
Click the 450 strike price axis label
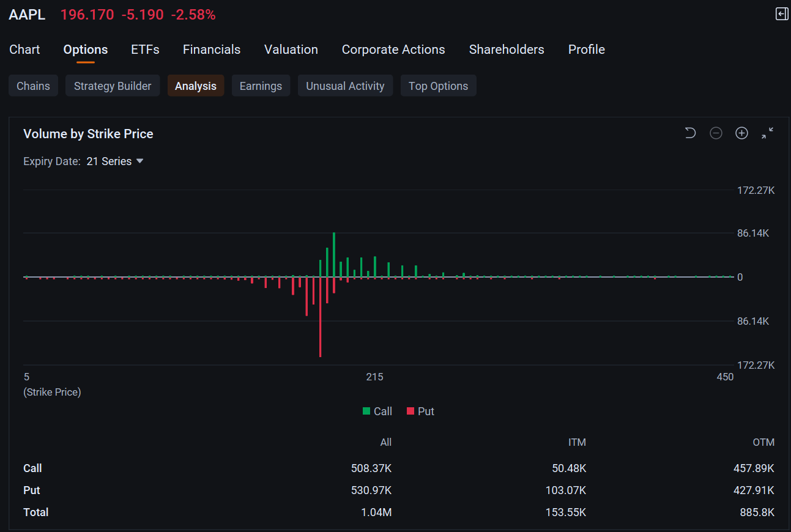tap(725, 377)
